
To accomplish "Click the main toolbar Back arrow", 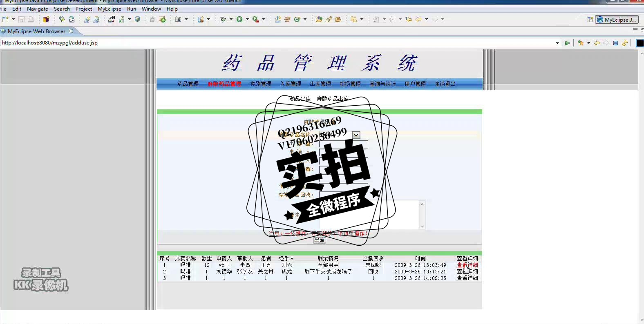I will pyautogui.click(x=418, y=19).
